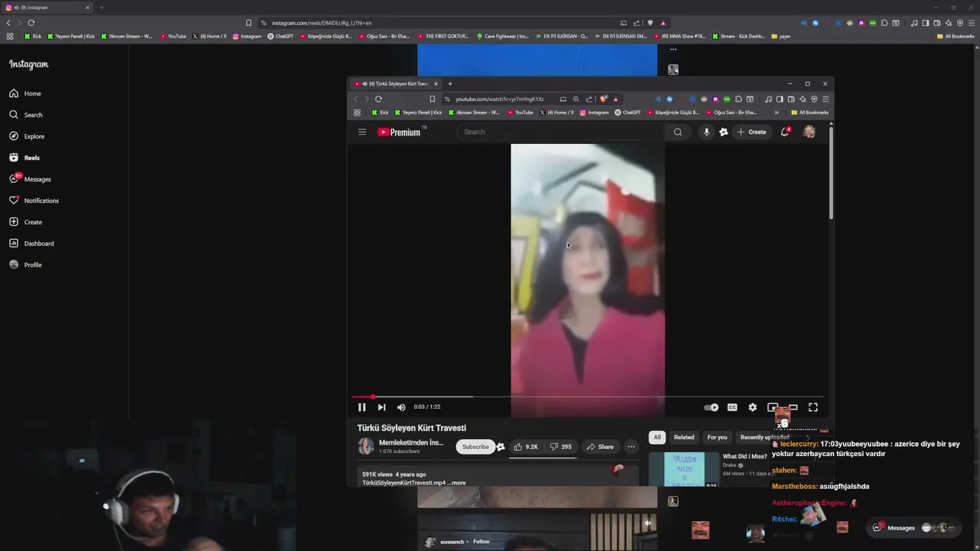Reload the YouTube browser window
The height and width of the screenshot is (551, 980).
tap(378, 99)
